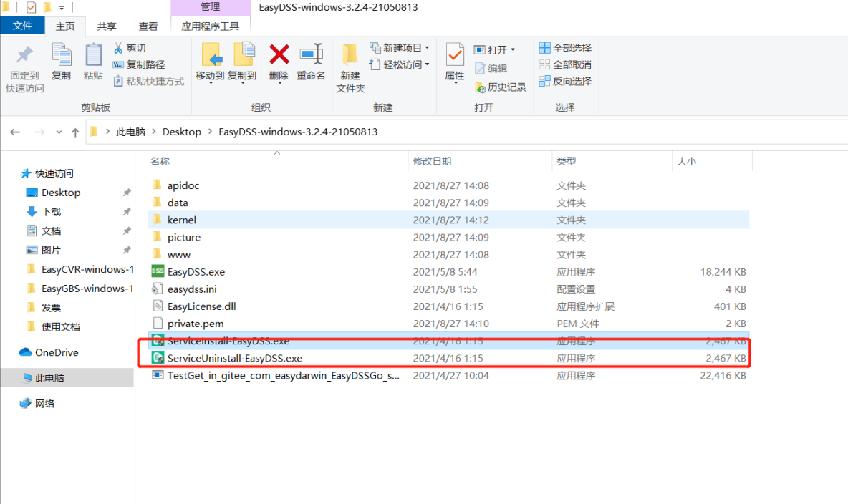Viewport: 848px width, 504px height.
Task: Click Select all (全部选择)
Action: tap(565, 48)
